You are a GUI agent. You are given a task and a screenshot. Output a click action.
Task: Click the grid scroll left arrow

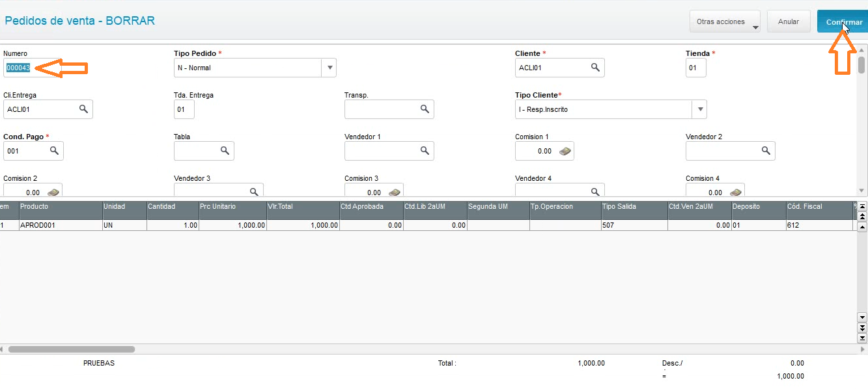pos(3,349)
